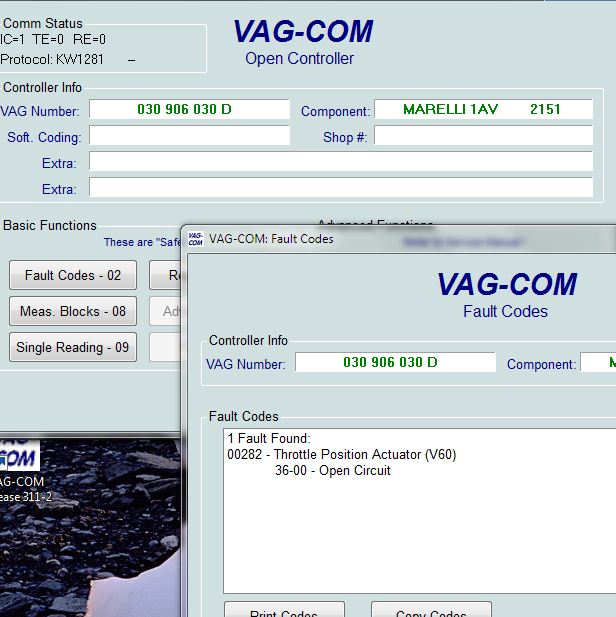Click the Print Codes button
The image size is (616, 617).
point(284,609)
